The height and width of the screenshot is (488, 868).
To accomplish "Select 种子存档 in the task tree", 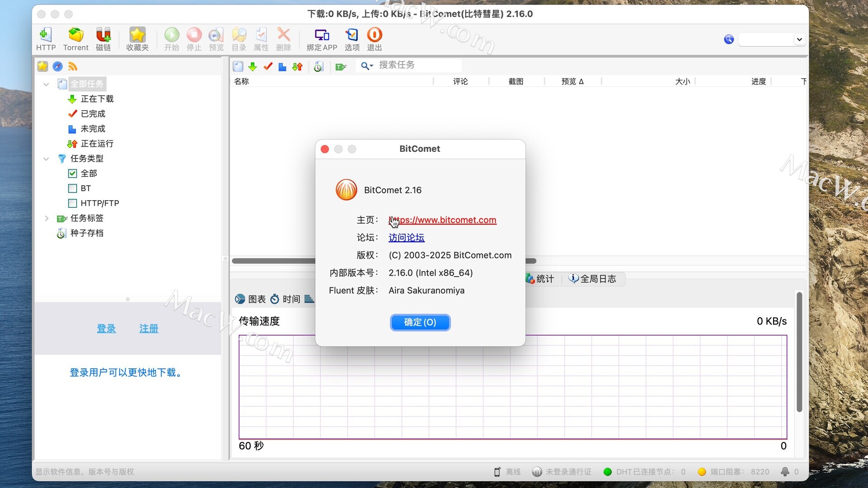I will [80, 233].
